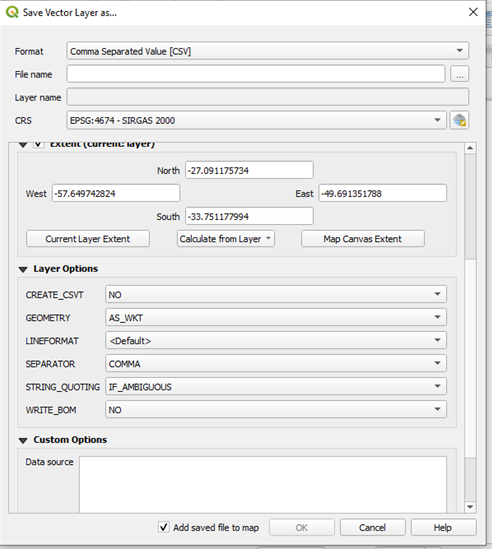Click Map Canvas Extent button
492x549 pixels.
click(363, 239)
